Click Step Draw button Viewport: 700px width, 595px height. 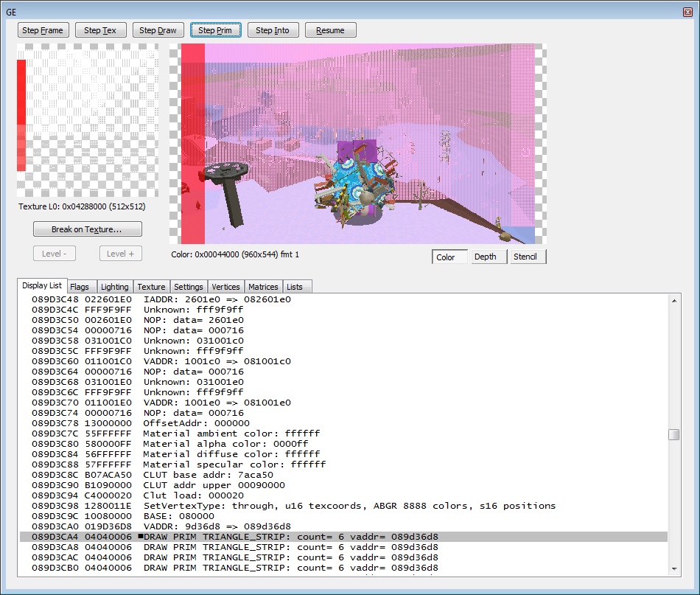point(158,30)
